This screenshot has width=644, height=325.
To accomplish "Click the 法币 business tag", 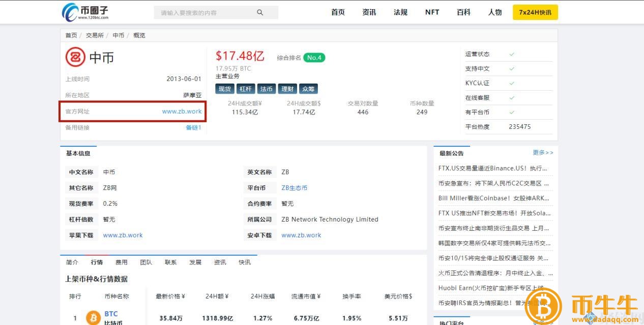I will tap(267, 89).
